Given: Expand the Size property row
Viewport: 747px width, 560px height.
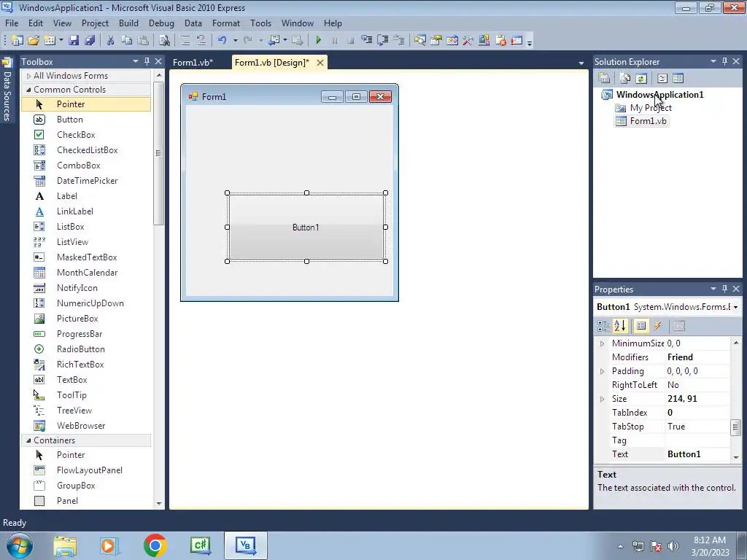Looking at the screenshot, I should (x=602, y=399).
